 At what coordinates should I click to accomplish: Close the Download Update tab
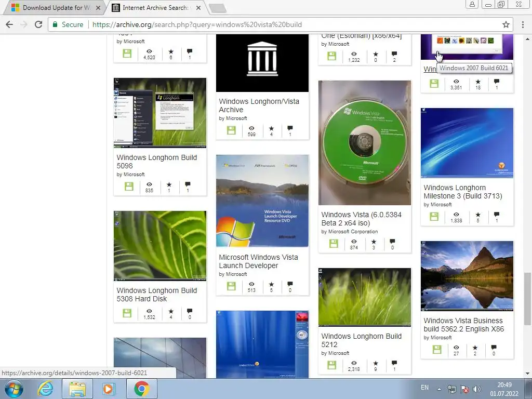point(98,7)
